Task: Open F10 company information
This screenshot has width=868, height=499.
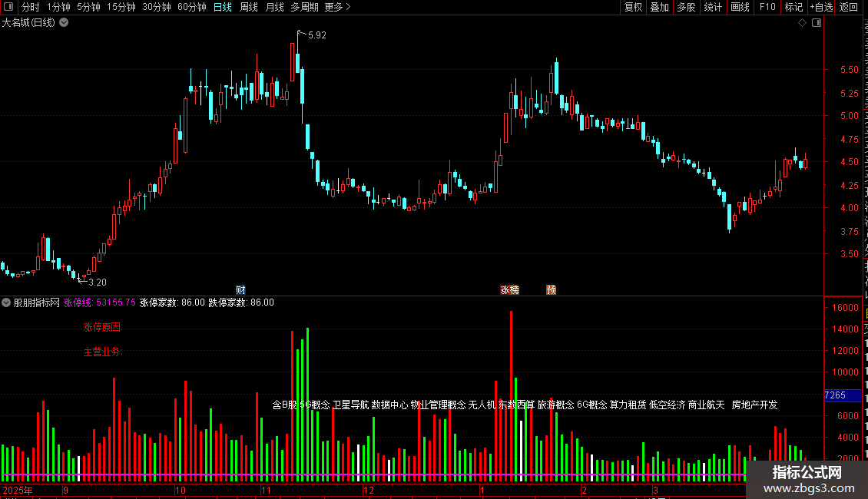Action: point(767,7)
